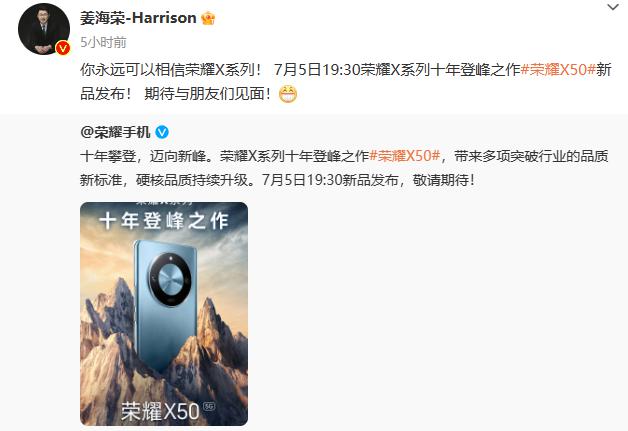
Task: Click the line 期待与朋友们见面
Action: pos(208,94)
